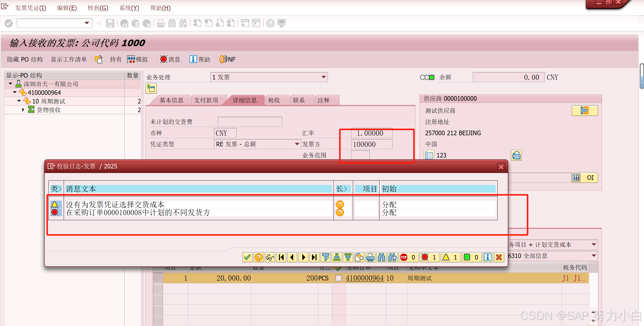Open long text help for first message
Image resolution: width=644 pixels, height=326 pixels.
[340, 204]
